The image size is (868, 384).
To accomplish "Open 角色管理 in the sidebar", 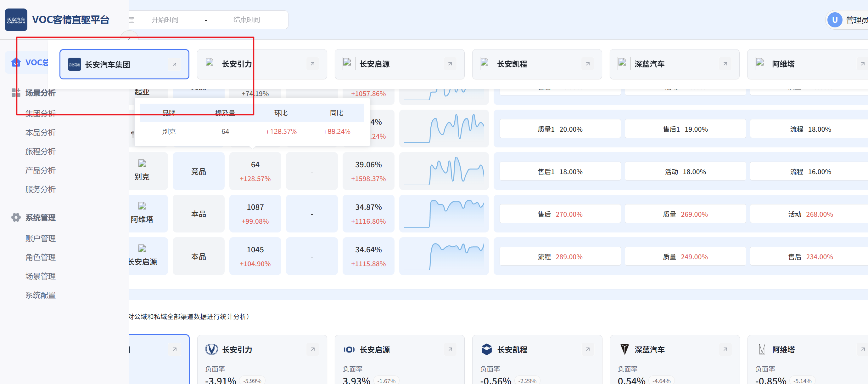I will tap(41, 257).
